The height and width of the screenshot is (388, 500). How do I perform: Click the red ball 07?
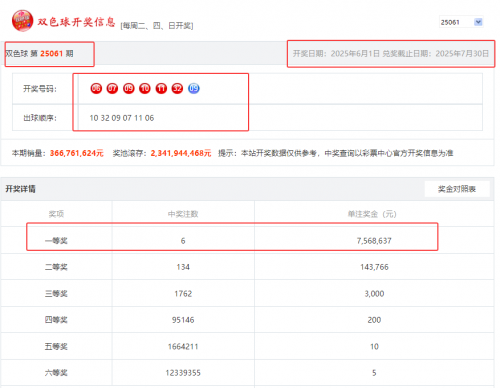[112, 88]
